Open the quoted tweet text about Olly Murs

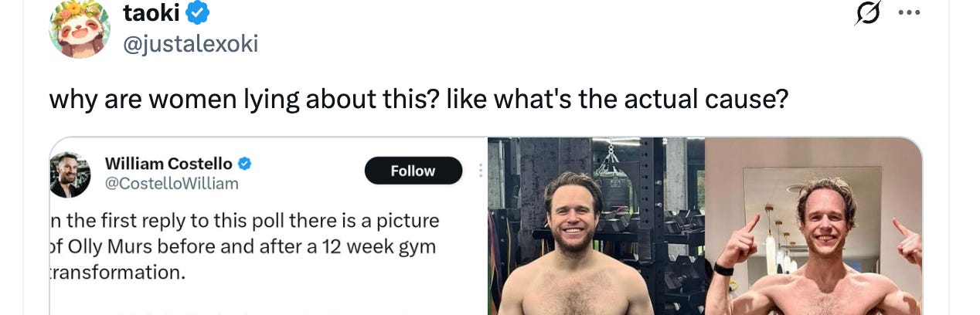coord(244,246)
